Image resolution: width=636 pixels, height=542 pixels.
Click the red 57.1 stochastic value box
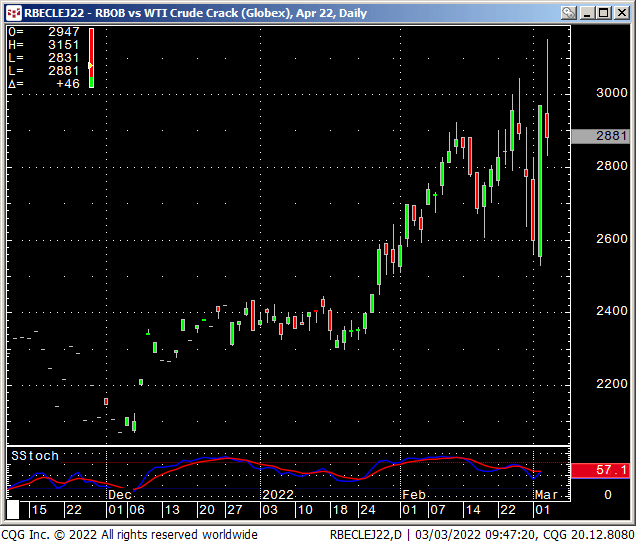pyautogui.click(x=600, y=470)
